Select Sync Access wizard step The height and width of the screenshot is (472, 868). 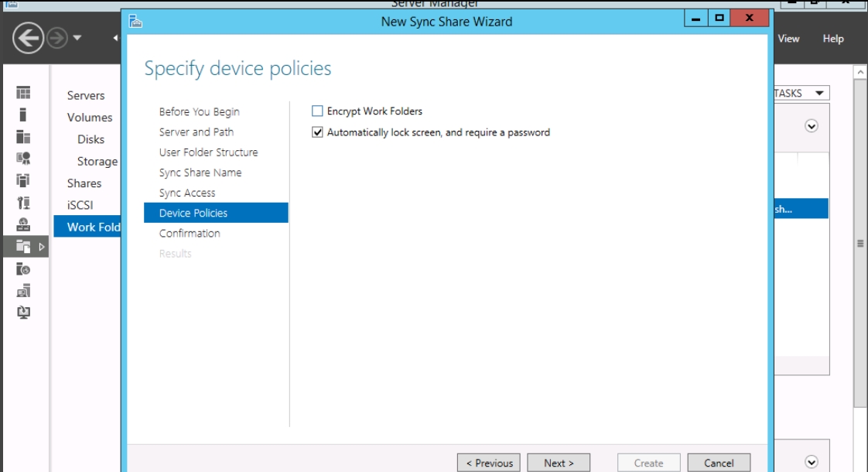click(187, 193)
